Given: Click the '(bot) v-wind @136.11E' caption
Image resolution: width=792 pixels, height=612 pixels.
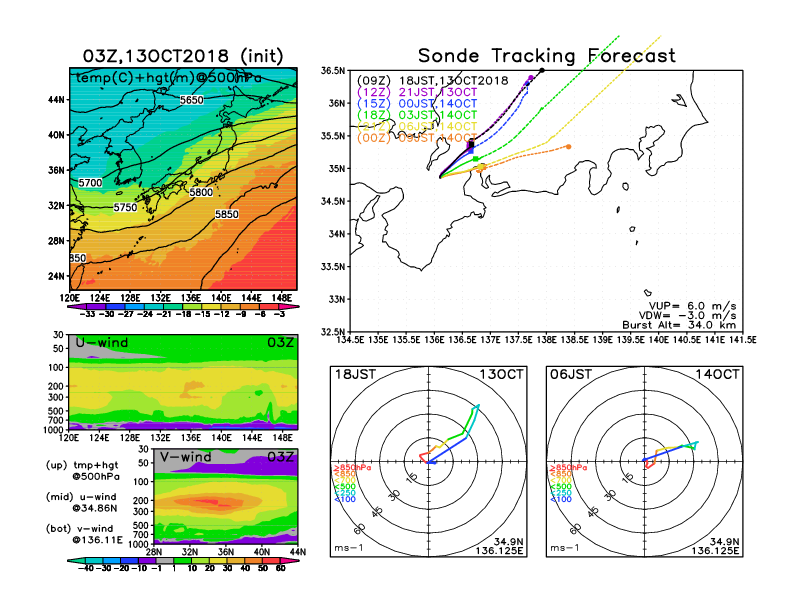Looking at the screenshot, I should [84, 534].
